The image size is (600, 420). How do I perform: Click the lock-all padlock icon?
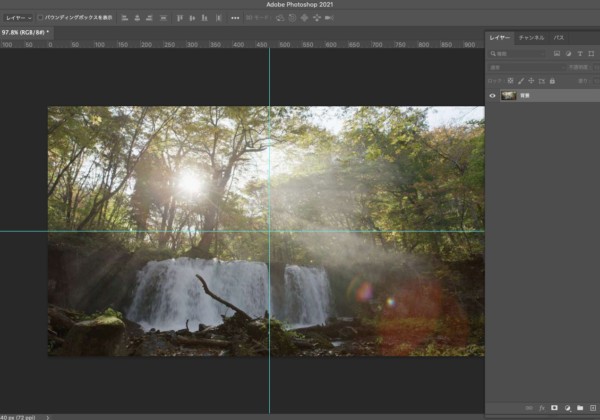[550, 80]
